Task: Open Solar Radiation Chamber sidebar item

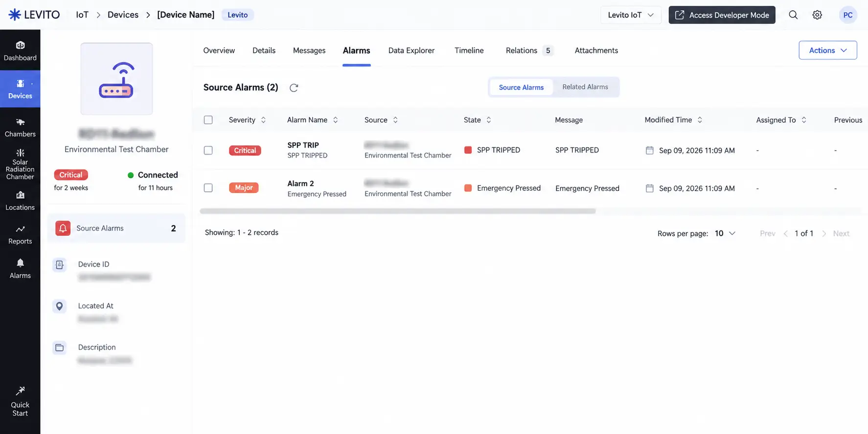Action: [20, 164]
